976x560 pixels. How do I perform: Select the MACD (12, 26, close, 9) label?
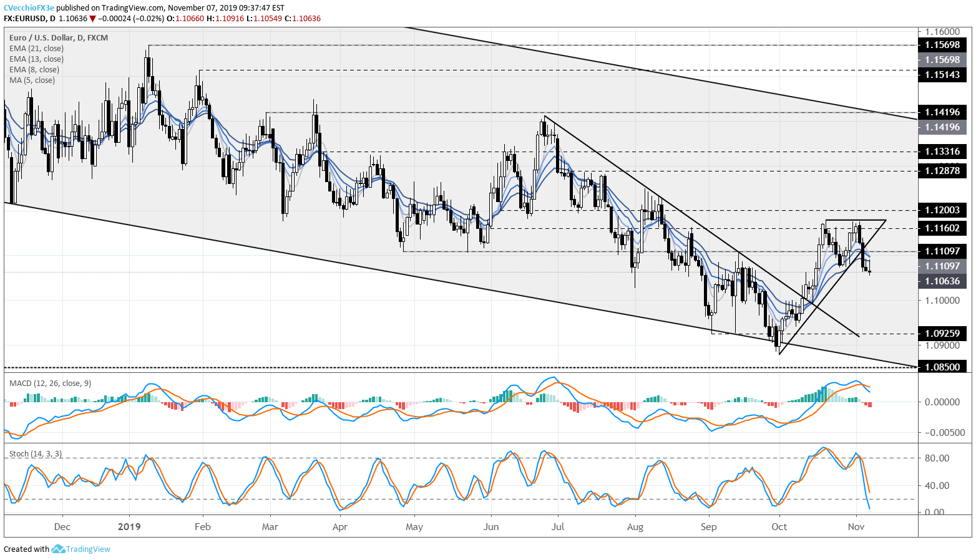point(51,383)
